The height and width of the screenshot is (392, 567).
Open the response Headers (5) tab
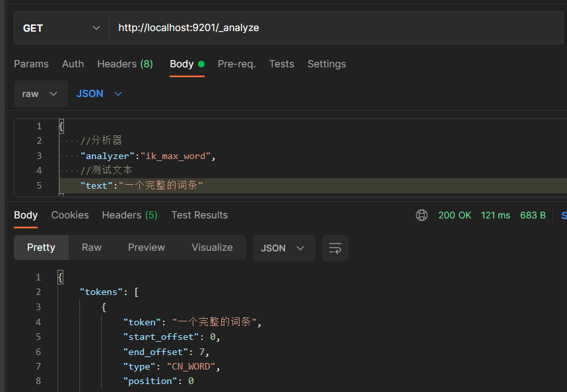pyautogui.click(x=130, y=215)
